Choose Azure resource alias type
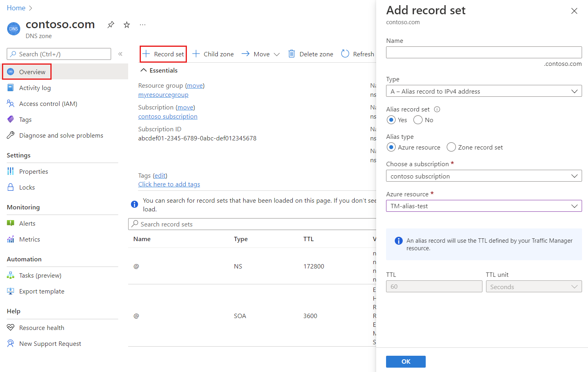The image size is (588, 372). coord(391,147)
